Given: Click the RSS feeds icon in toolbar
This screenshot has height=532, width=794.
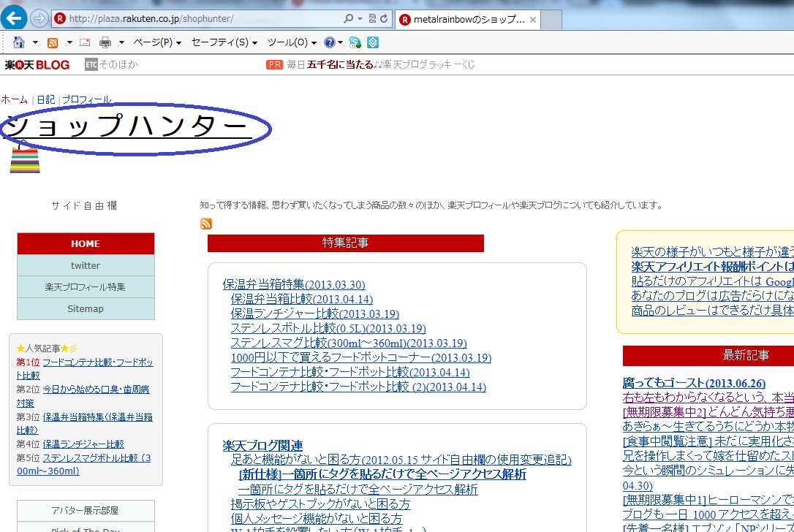Looking at the screenshot, I should (53, 42).
